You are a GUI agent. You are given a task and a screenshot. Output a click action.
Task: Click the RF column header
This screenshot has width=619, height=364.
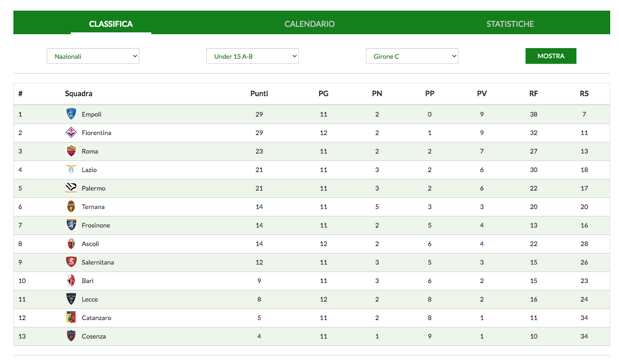[534, 93]
